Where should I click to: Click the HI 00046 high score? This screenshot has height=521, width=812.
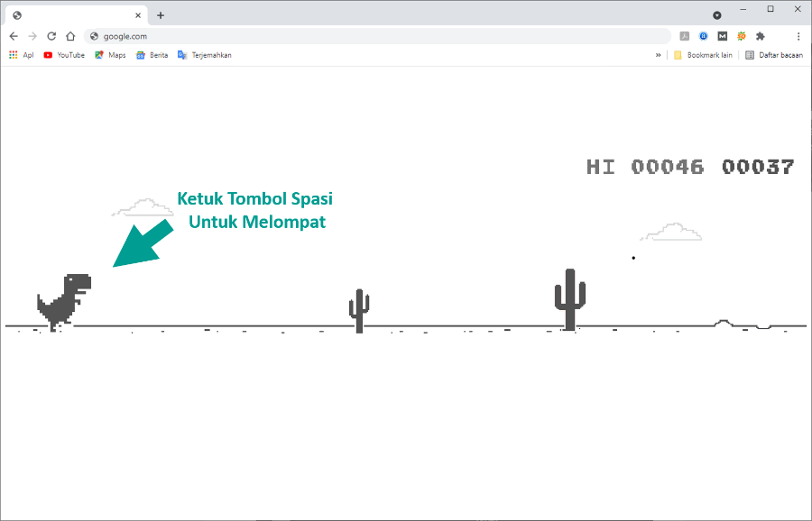click(x=645, y=167)
